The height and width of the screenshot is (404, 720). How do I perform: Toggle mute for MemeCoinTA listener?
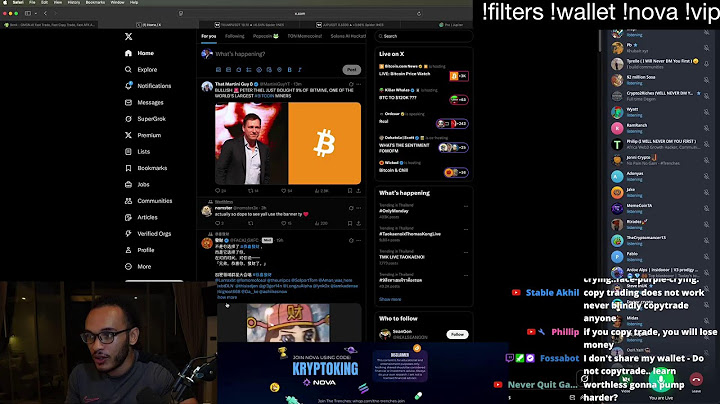706,208
